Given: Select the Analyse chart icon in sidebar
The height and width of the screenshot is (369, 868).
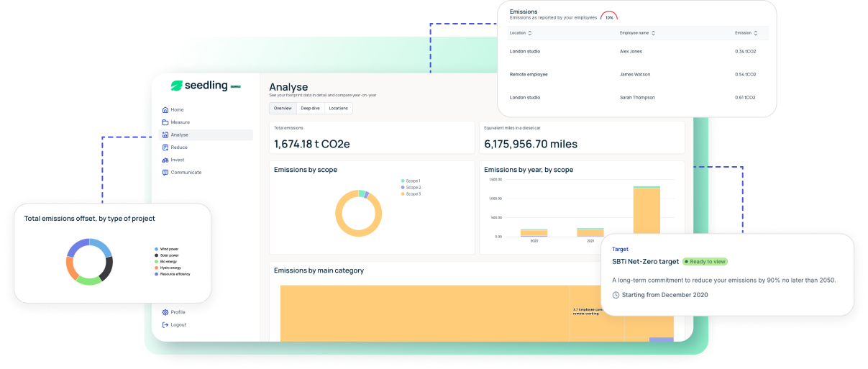Looking at the screenshot, I should [x=165, y=135].
